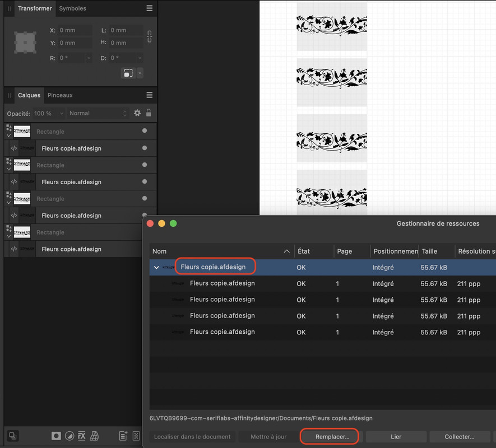
Task: Toggle the aspect ratio link icon
Action: pyautogui.click(x=149, y=36)
